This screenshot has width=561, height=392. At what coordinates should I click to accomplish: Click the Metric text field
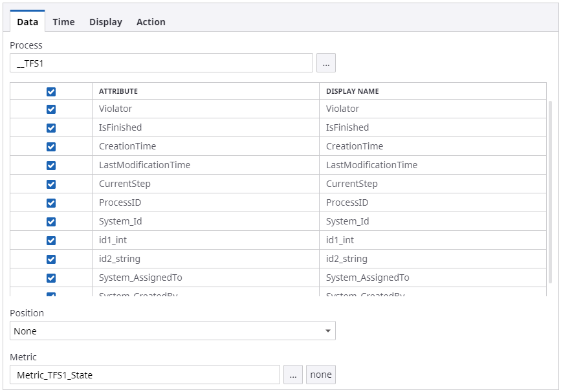[x=145, y=375]
